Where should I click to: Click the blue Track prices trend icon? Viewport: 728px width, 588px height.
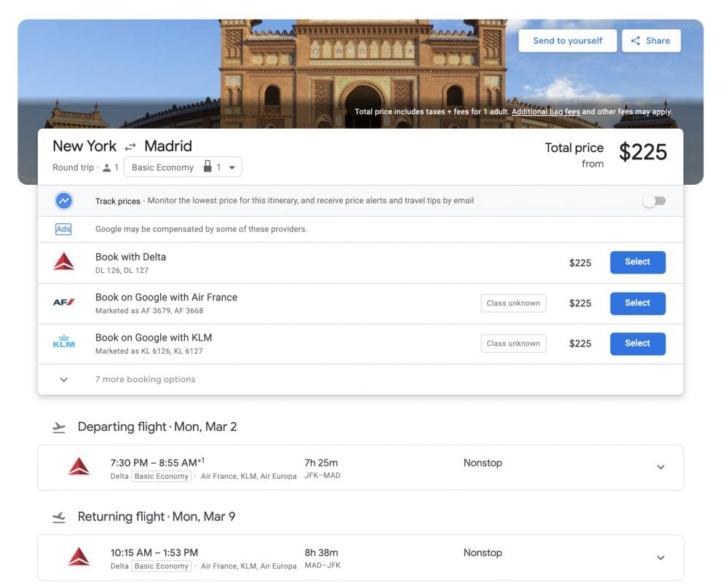64,201
